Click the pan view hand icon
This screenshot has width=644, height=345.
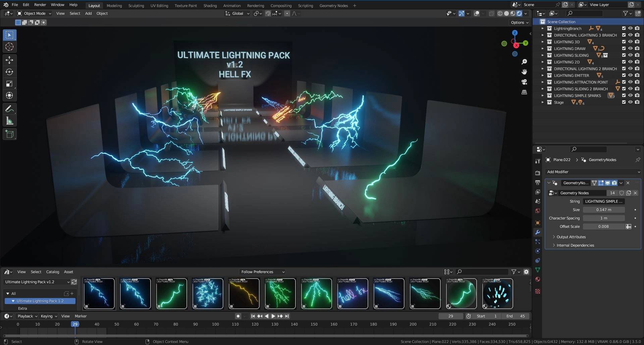524,72
